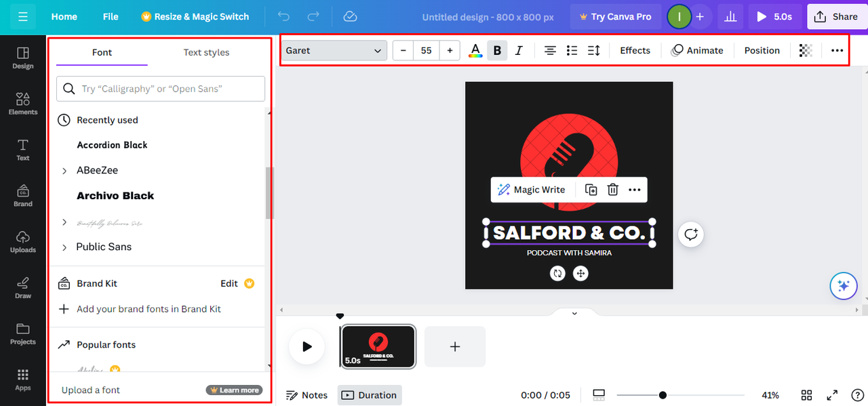
Task: Click the rotate handle below the text
Action: point(557,273)
